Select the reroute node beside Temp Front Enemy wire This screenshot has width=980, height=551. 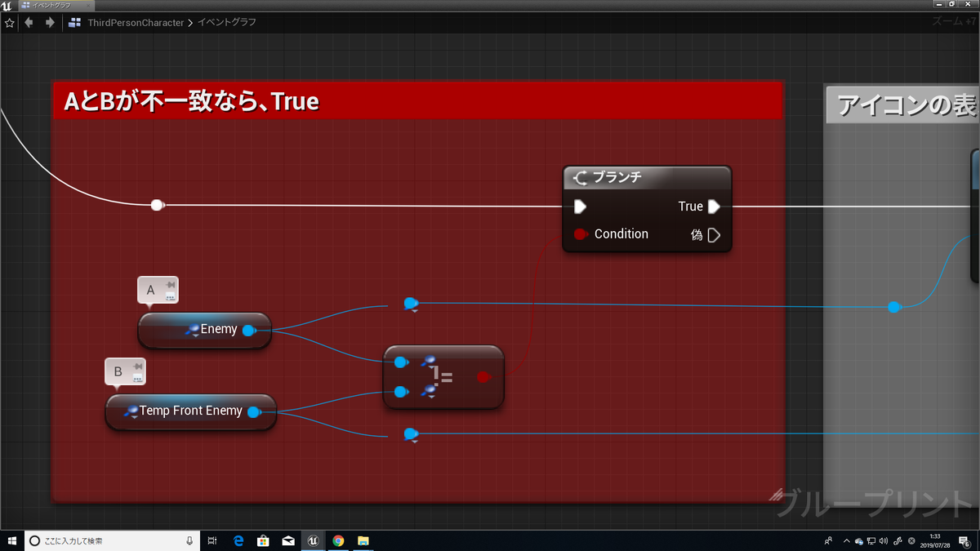[x=411, y=434]
